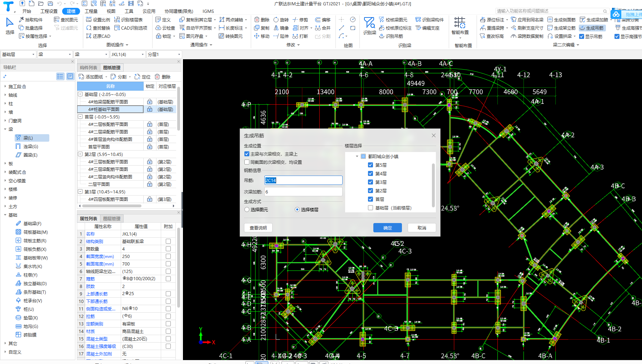Screen dimensions: 642x364
Task: Click 识别吊筋 recognize hanger bars
Action: (x=391, y=36)
